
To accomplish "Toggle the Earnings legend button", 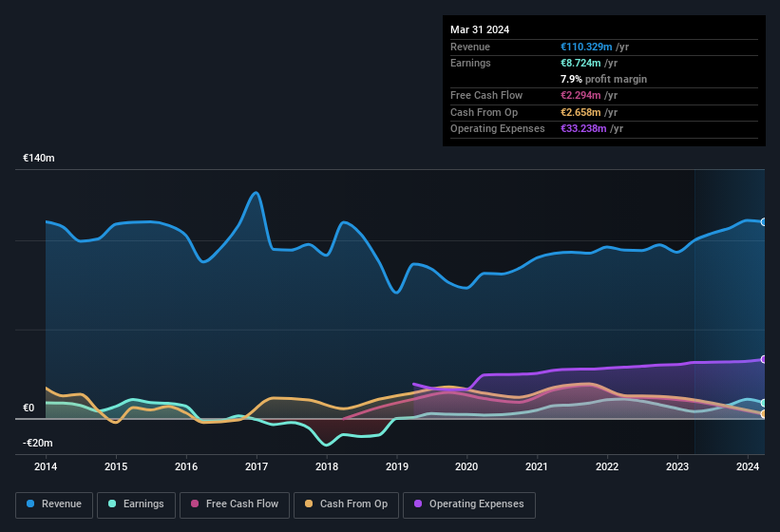I will pos(136,504).
